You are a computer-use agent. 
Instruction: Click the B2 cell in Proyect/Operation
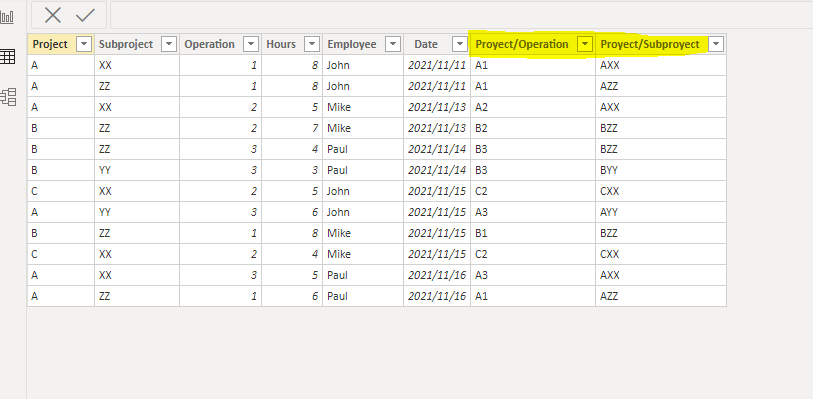[533, 128]
